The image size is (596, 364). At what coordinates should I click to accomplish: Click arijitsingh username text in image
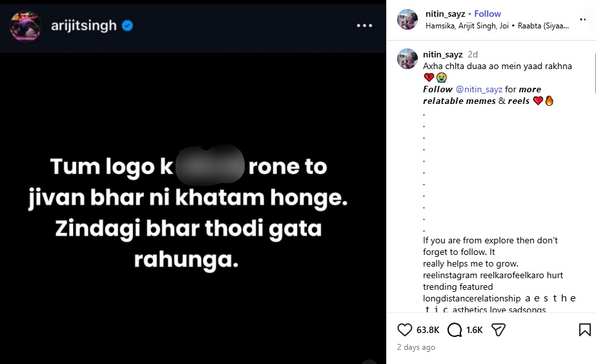84,25
